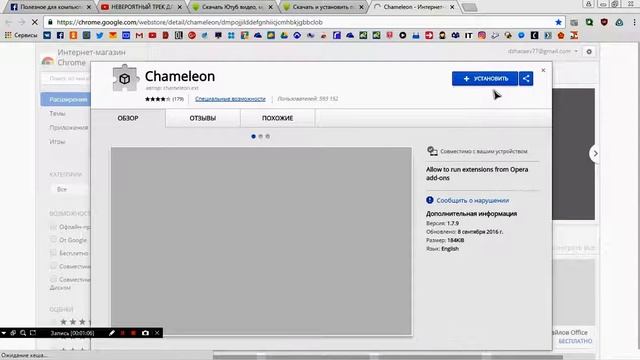Image resolution: width=640 pixels, height=360 pixels.
Task: Select the second carousel dot indicator
Action: click(260, 136)
